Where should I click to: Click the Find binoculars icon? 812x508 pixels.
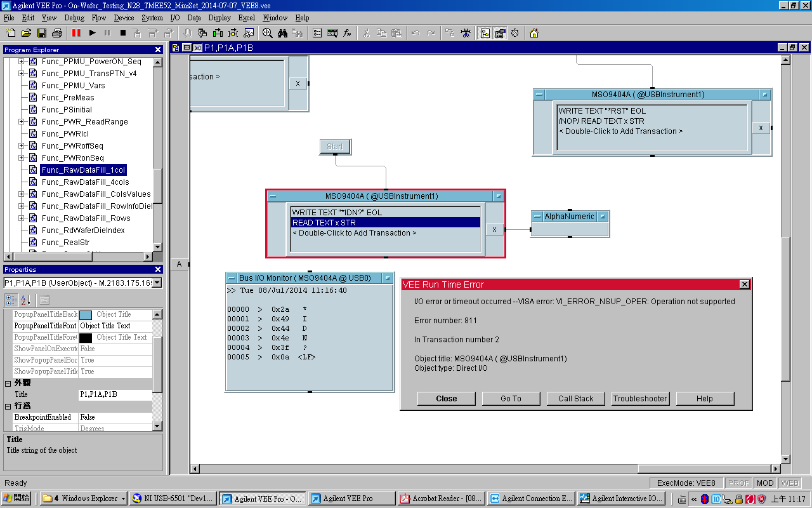(283, 33)
